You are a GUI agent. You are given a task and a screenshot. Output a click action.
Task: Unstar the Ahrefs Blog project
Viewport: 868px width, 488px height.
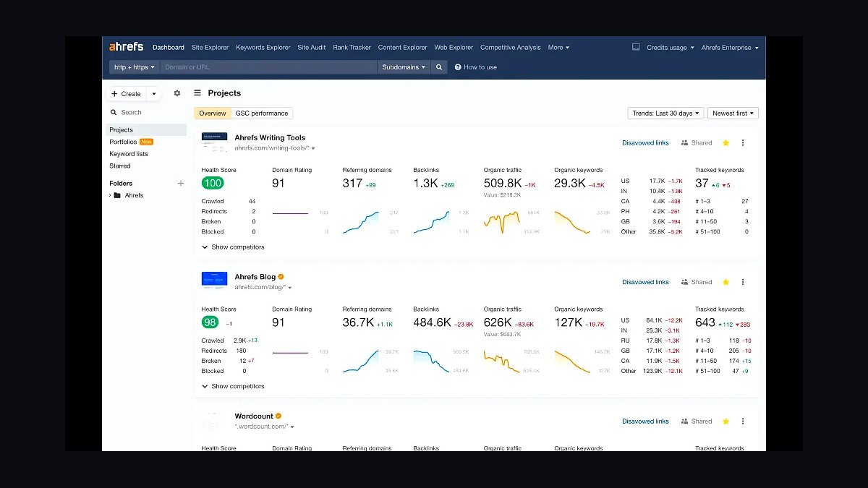(x=726, y=282)
